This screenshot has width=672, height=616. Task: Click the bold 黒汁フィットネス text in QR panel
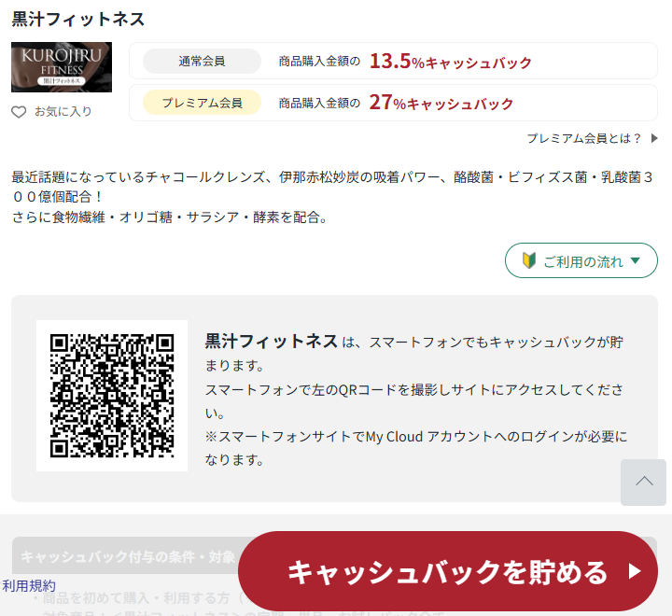click(272, 342)
